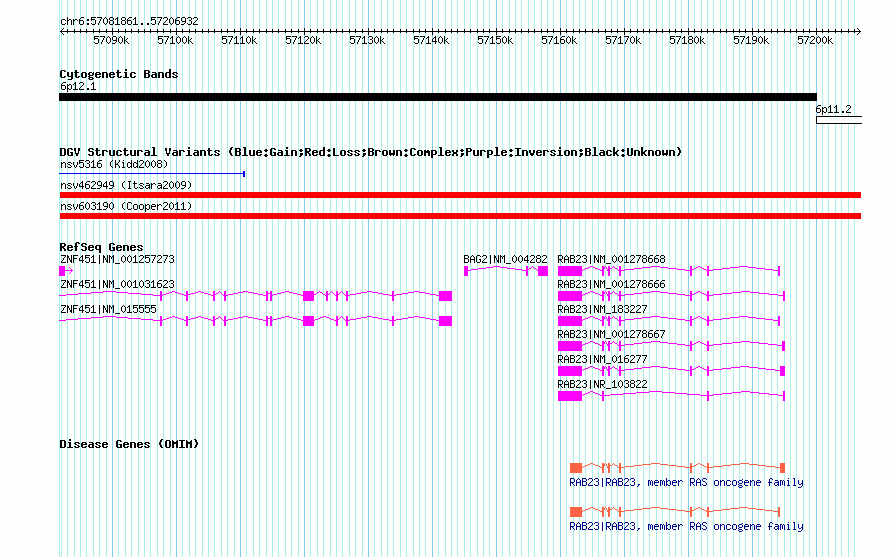The height and width of the screenshot is (557, 890).
Task: Click the 57170k ruler tick label
Action: coord(623,40)
